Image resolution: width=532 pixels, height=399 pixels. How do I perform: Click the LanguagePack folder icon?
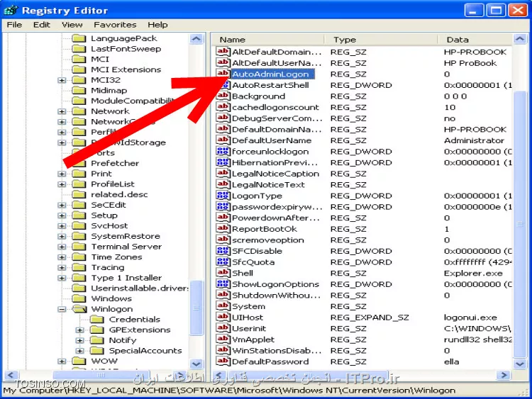coord(79,38)
